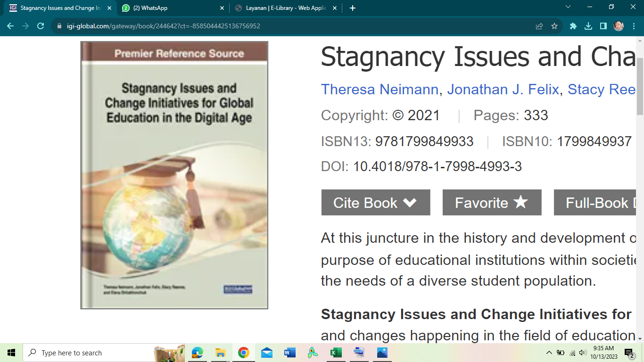Open the Chrome profile avatar
Image resolution: width=644 pixels, height=362 pixels.
[619, 26]
